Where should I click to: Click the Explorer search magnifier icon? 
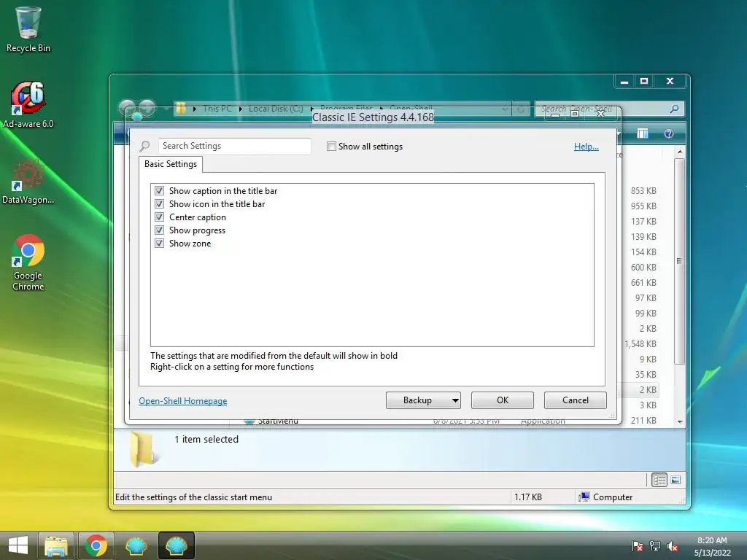674,109
